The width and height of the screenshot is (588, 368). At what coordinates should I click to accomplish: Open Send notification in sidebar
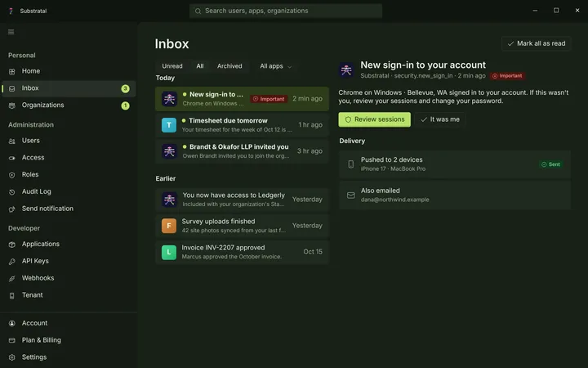(x=69, y=209)
